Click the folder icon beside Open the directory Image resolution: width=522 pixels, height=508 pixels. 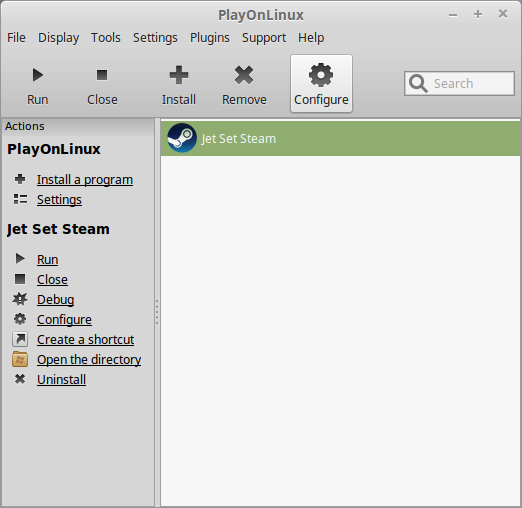[x=20, y=359]
